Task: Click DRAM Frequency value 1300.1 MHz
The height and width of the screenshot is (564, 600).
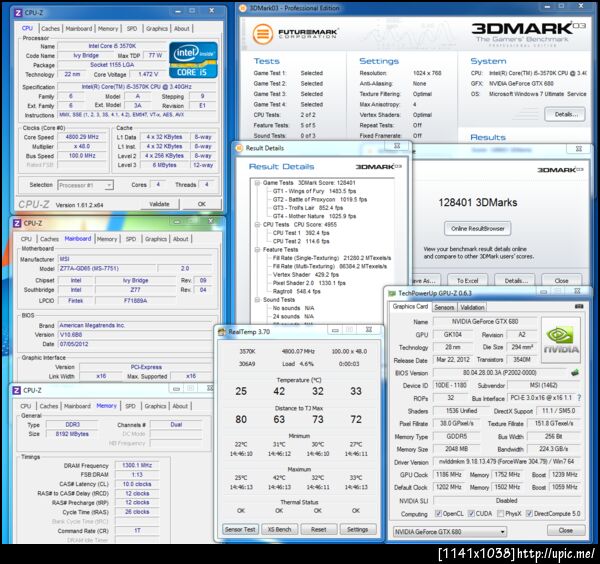Action: [137, 465]
